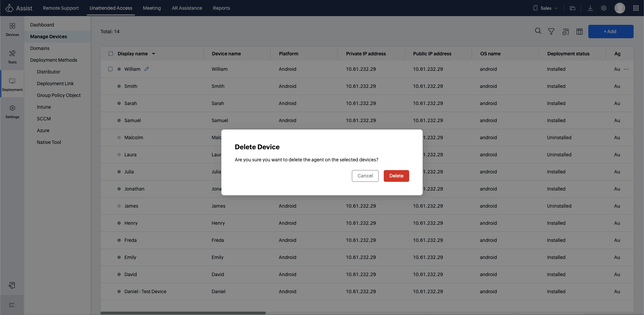The height and width of the screenshot is (315, 644).
Task: Open the settings gear in top bar
Action: [x=603, y=8]
